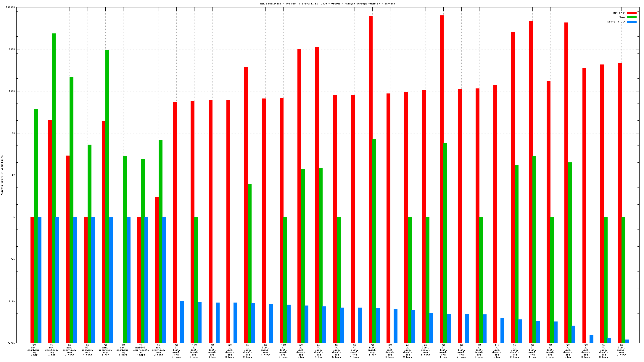Click the dnsbl-3.uceprotect.net 3 hops axis label
The image size is (644, 362).
tap(141, 350)
